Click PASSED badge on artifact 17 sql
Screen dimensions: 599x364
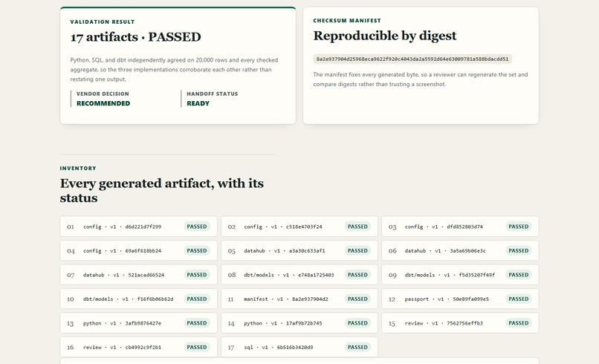(x=357, y=347)
